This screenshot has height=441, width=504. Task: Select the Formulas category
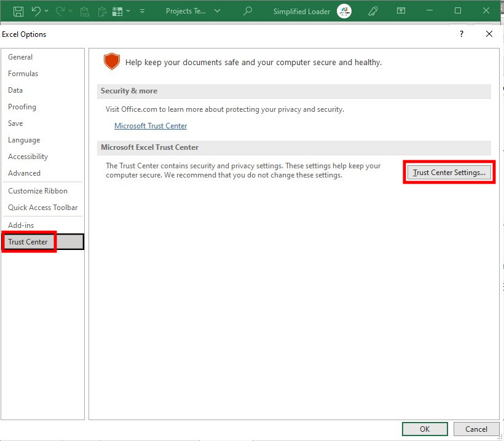[23, 73]
